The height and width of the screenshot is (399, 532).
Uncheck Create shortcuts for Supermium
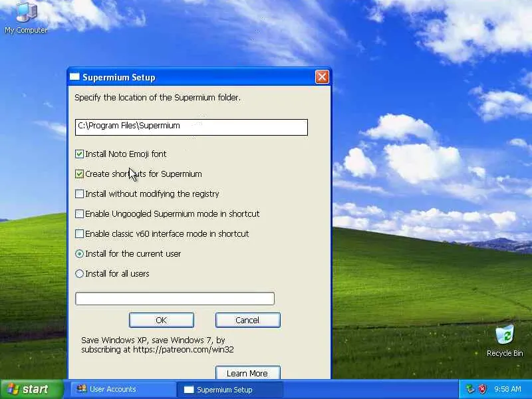click(x=79, y=174)
